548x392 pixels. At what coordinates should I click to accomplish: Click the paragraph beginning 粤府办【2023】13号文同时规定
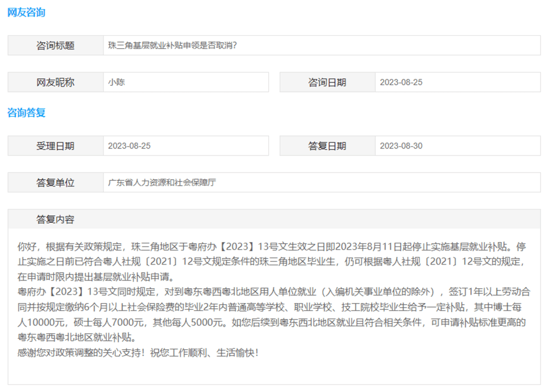(274, 314)
